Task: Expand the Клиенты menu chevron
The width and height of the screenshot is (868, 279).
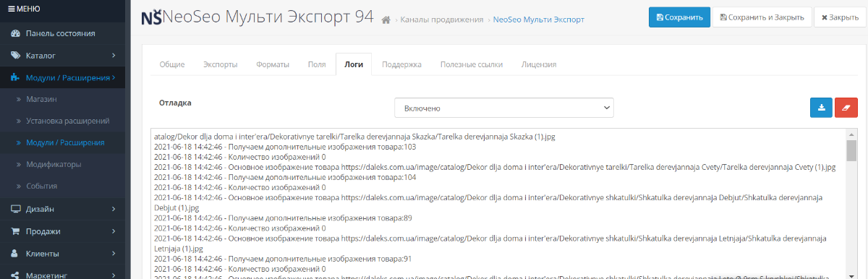Action: (114, 254)
